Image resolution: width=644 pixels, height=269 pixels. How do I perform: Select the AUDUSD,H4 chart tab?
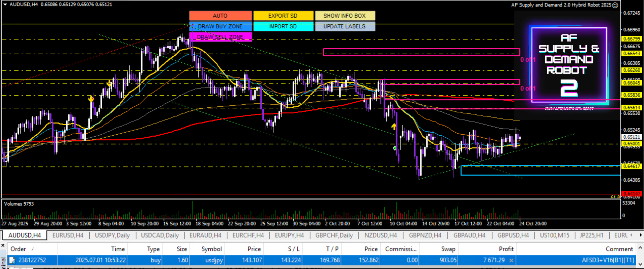coord(25,235)
